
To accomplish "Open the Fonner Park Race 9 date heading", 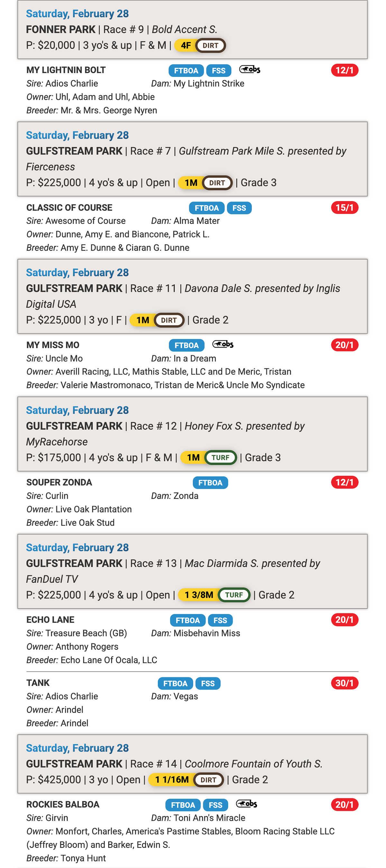I will 77,14.
